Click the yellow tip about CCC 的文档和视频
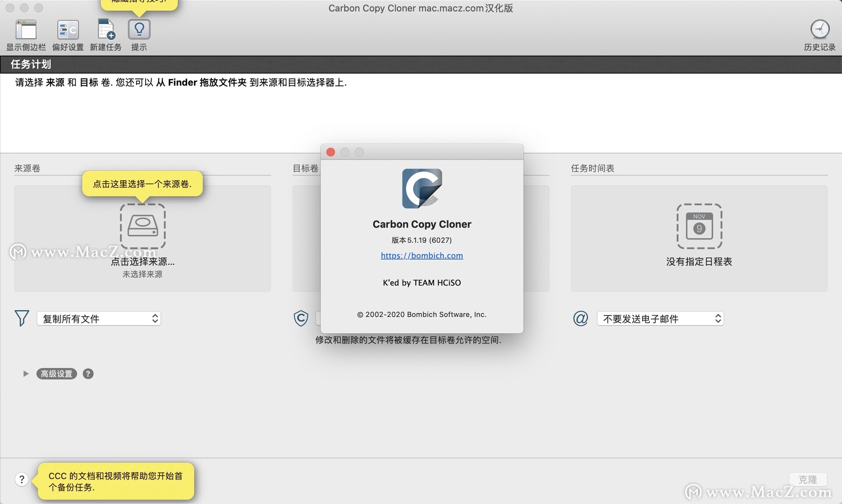This screenshot has width=842, height=504. pos(116,481)
